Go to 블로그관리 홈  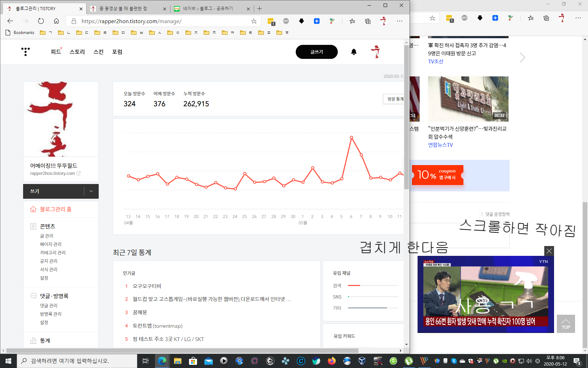[x=56, y=209]
